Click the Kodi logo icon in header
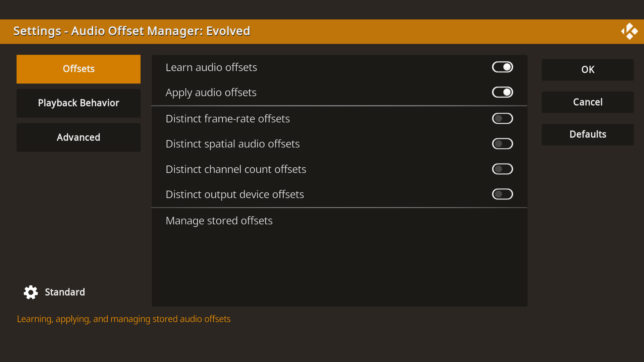The width and height of the screenshot is (644, 362). tap(629, 31)
